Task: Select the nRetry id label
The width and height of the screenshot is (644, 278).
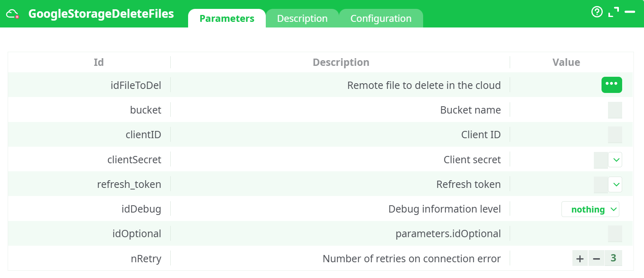Action: point(146,259)
